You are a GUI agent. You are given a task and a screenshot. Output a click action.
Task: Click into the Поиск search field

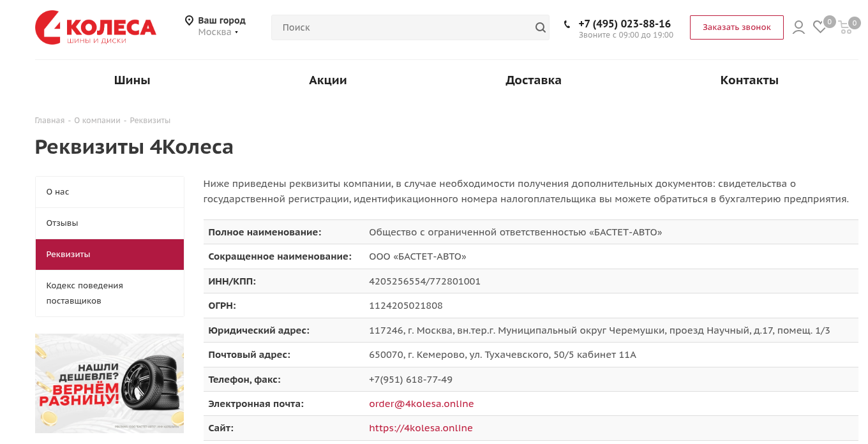pyautogui.click(x=402, y=27)
